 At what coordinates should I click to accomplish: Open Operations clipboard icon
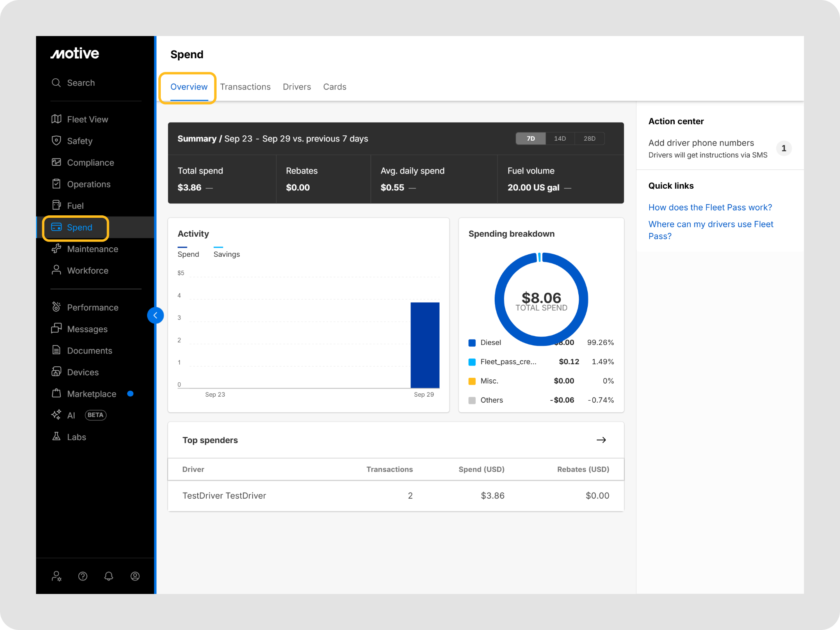[x=56, y=184]
